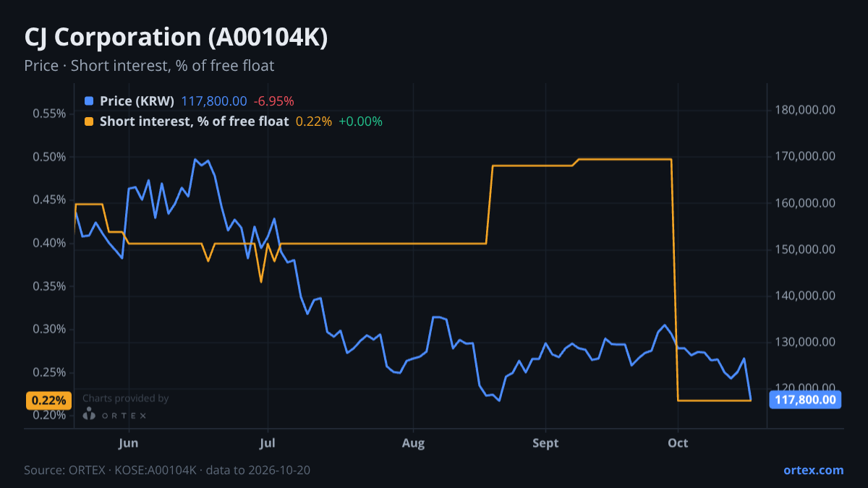Screen dimensions: 868x488
Task: Click the 170,000.00 right axis label
Action: point(805,157)
